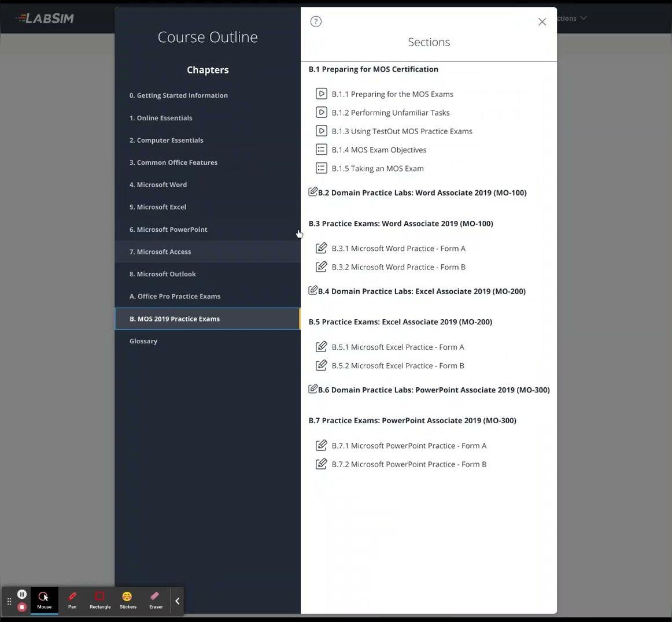Open chapter 0. Getting Started Information
Screen dimensions: 672x622
[x=208, y=95]
